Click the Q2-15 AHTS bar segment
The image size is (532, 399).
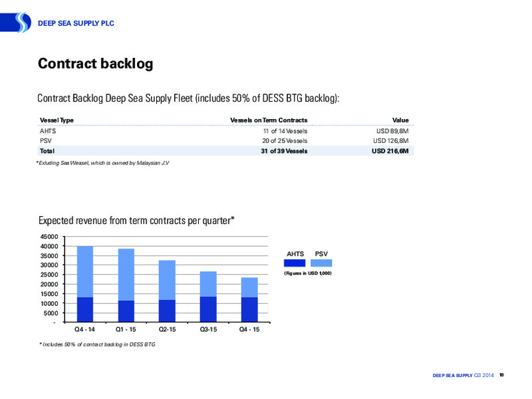coord(168,311)
